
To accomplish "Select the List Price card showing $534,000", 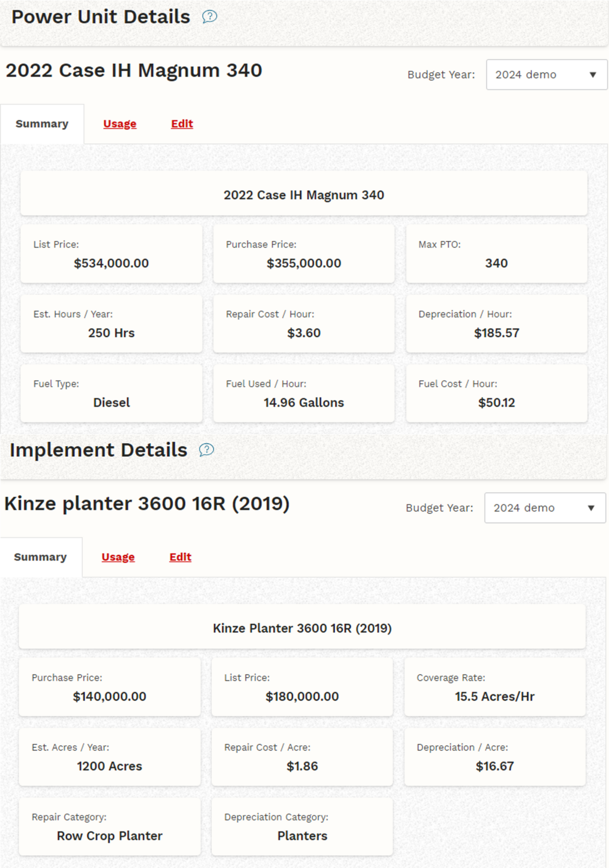I will (111, 254).
